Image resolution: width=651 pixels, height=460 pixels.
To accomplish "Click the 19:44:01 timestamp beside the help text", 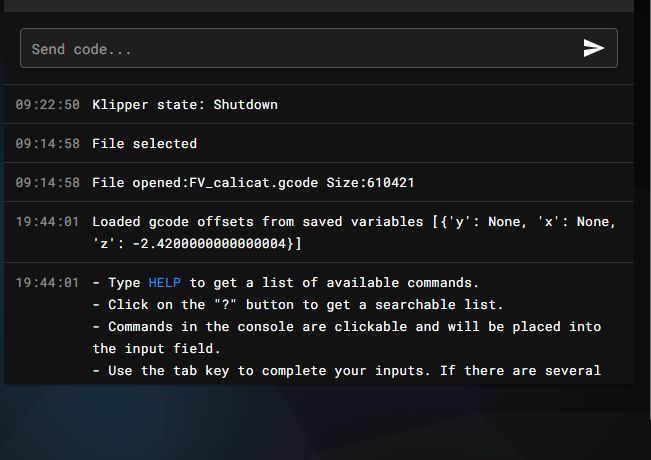I will point(47,283).
